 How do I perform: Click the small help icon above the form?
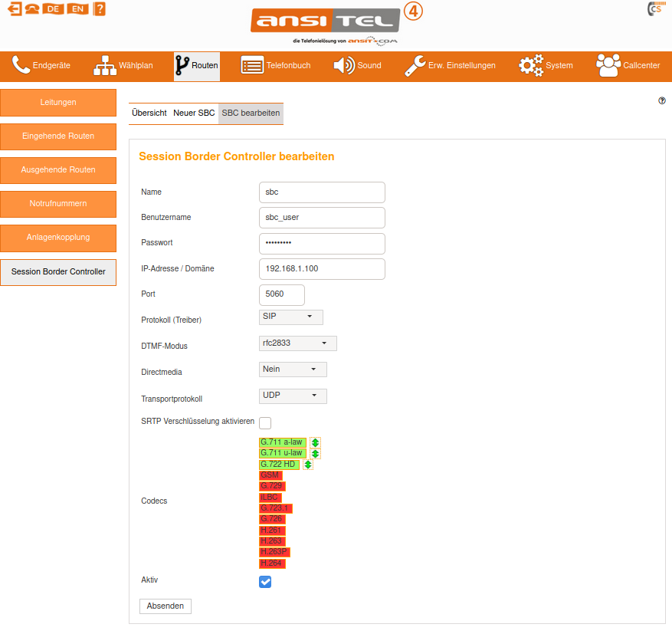coord(662,100)
